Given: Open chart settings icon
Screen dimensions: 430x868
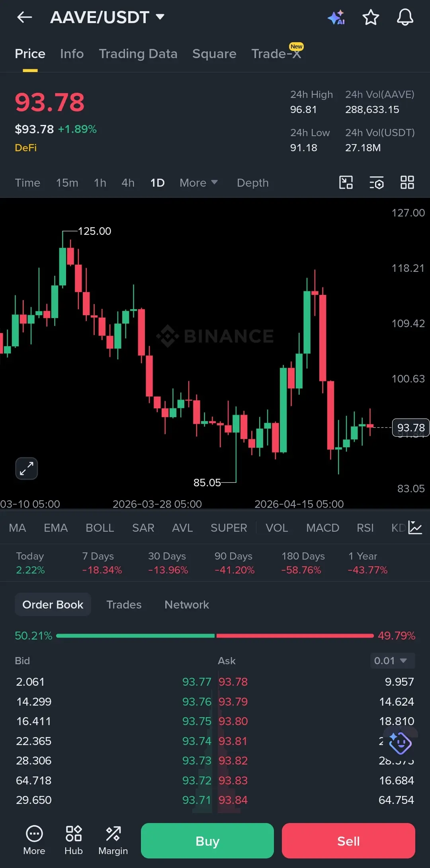Looking at the screenshot, I should (377, 183).
